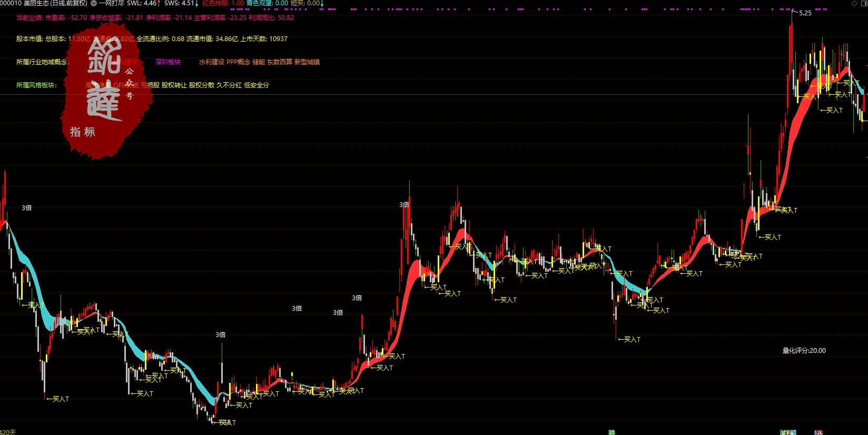Select the 低安全分 style tag

(256, 85)
